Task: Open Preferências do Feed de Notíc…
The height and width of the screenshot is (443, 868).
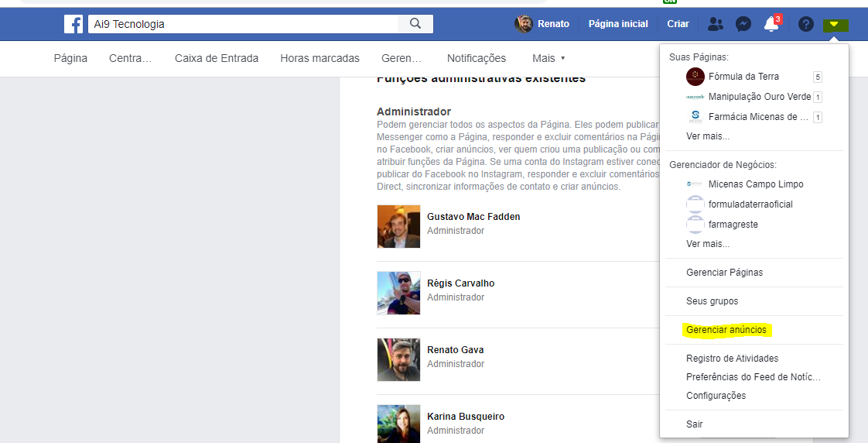Action: pyautogui.click(x=753, y=377)
